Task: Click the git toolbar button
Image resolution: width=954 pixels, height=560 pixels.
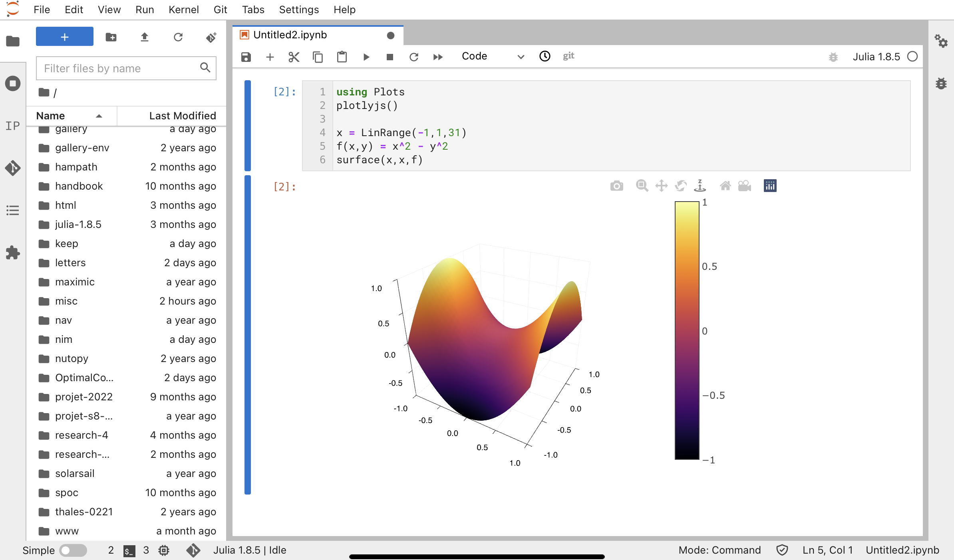Action: coord(568,56)
